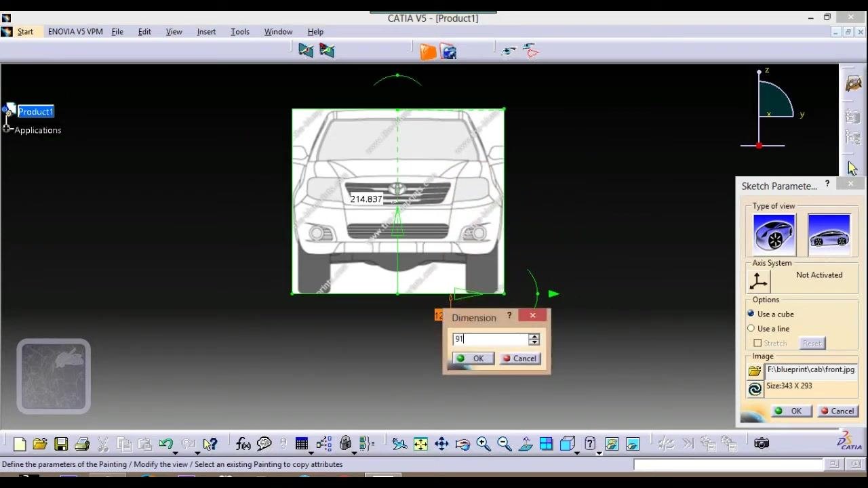Expand the Applications tree node

(x=7, y=128)
